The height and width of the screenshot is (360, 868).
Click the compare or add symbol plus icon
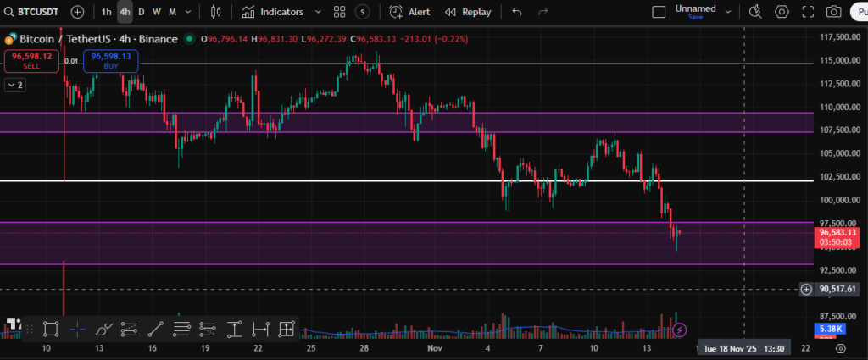tap(77, 12)
